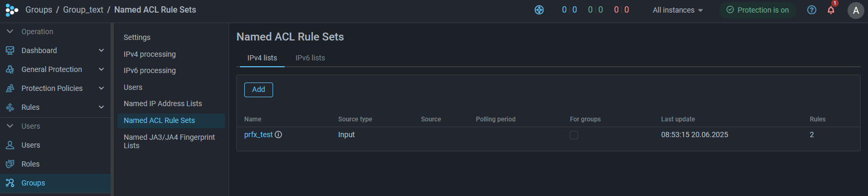Viewport: 868px width, 196px height.
Task: Expand the General Protection section chevron
Action: [x=101, y=69]
